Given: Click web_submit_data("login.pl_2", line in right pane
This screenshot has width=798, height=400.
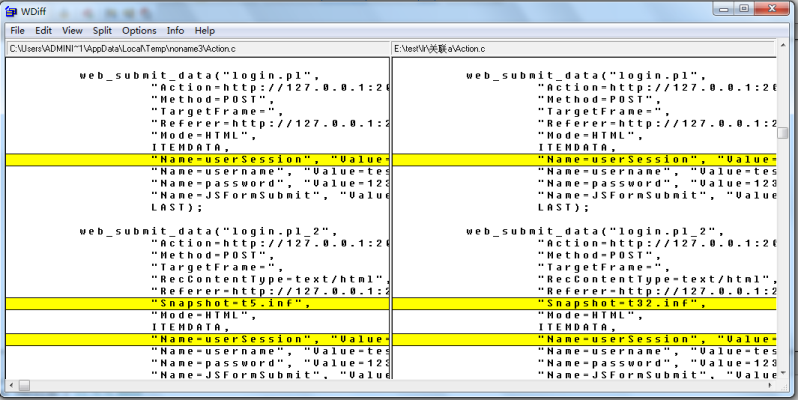Looking at the screenshot, I should (x=595, y=232).
